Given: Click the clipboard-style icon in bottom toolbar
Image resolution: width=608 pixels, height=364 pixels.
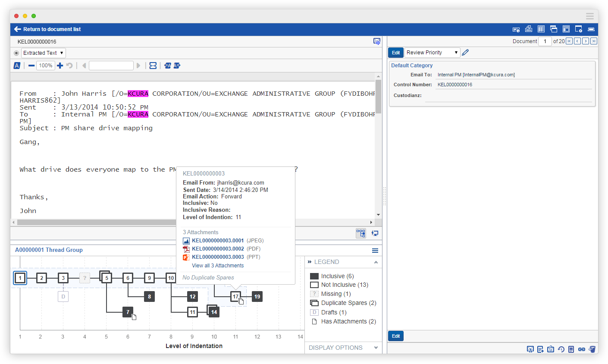Looking at the screenshot, I should (x=551, y=349).
